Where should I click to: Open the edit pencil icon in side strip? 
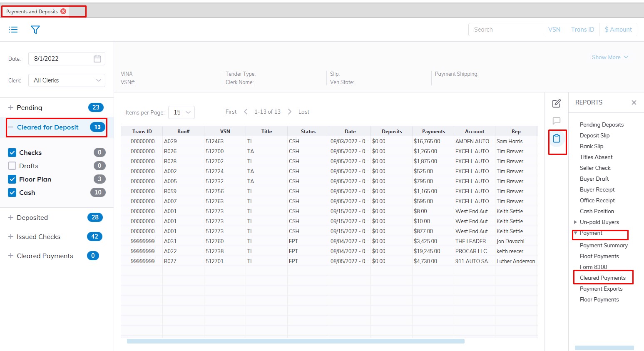tap(556, 103)
